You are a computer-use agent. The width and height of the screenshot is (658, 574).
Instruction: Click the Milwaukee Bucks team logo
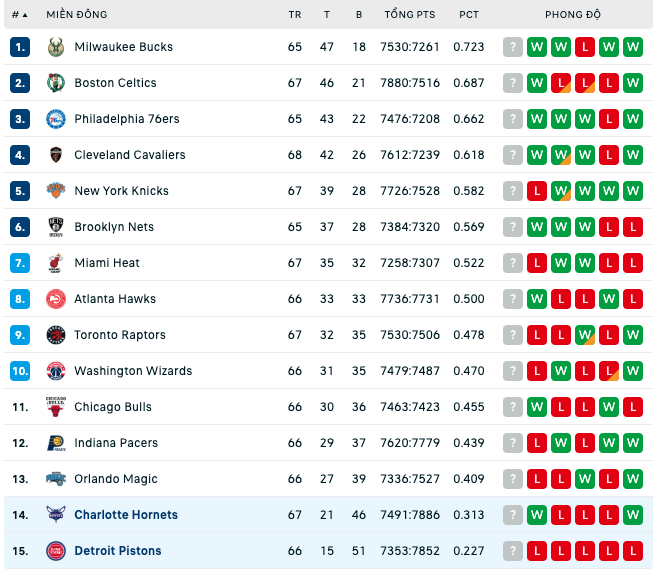(56, 47)
